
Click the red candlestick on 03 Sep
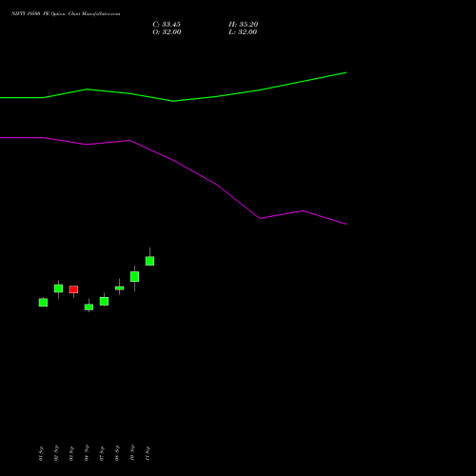click(73, 289)
